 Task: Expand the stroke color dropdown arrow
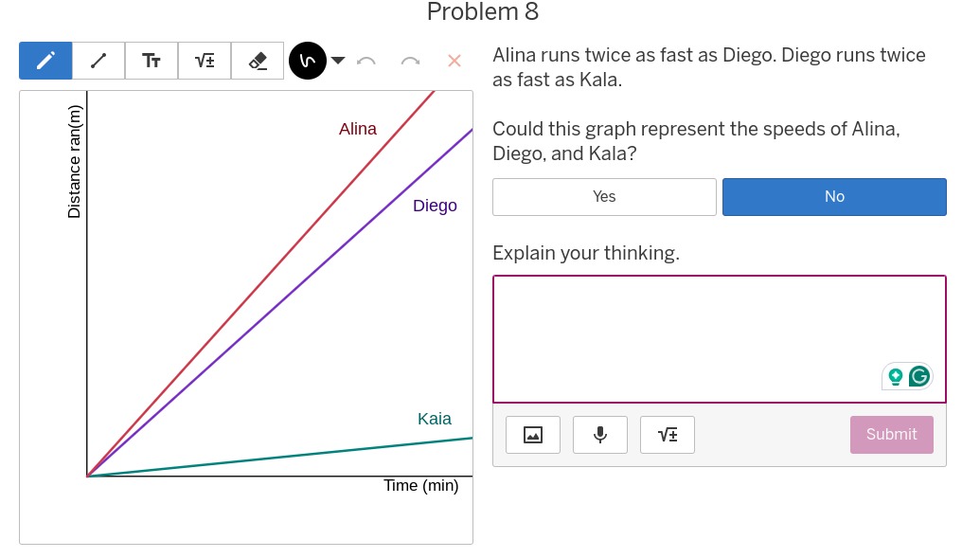click(338, 61)
